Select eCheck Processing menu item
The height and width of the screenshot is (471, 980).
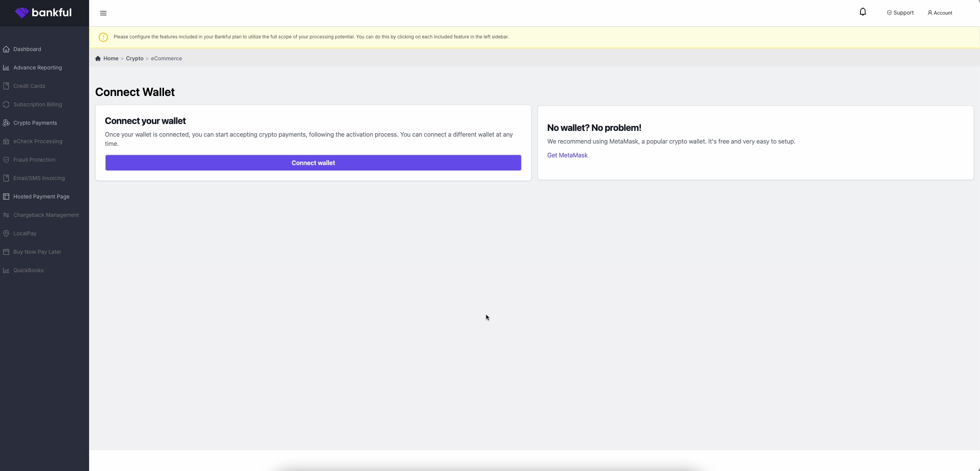(38, 141)
